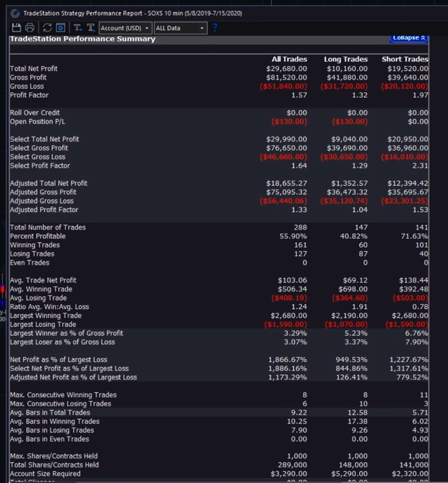Collapse the Performance Summary section
The height and width of the screenshot is (483, 448).
click(x=409, y=38)
